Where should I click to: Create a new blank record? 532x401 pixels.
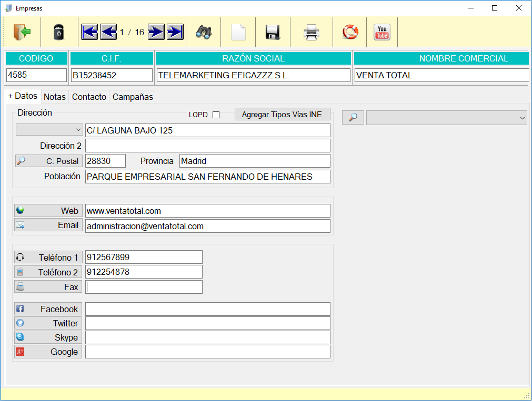click(238, 32)
